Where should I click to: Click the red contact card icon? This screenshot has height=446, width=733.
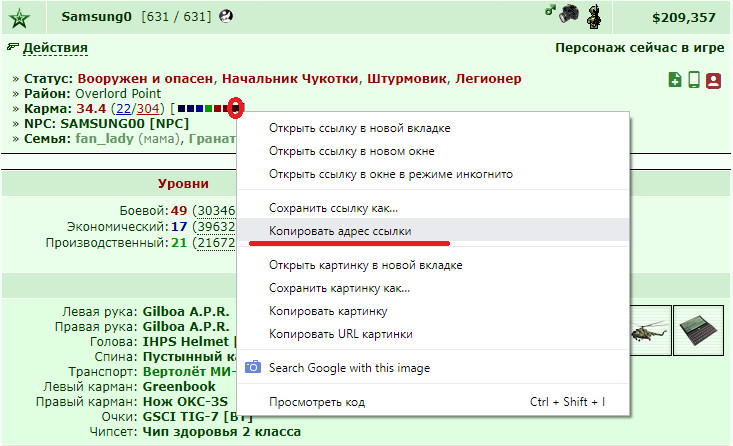pyautogui.click(x=713, y=80)
